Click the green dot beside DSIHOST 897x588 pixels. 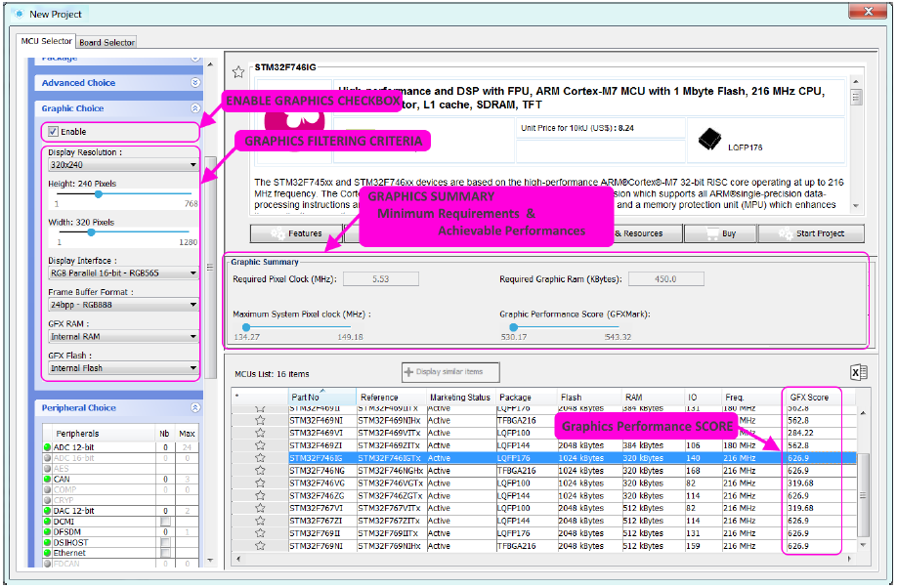[48, 543]
